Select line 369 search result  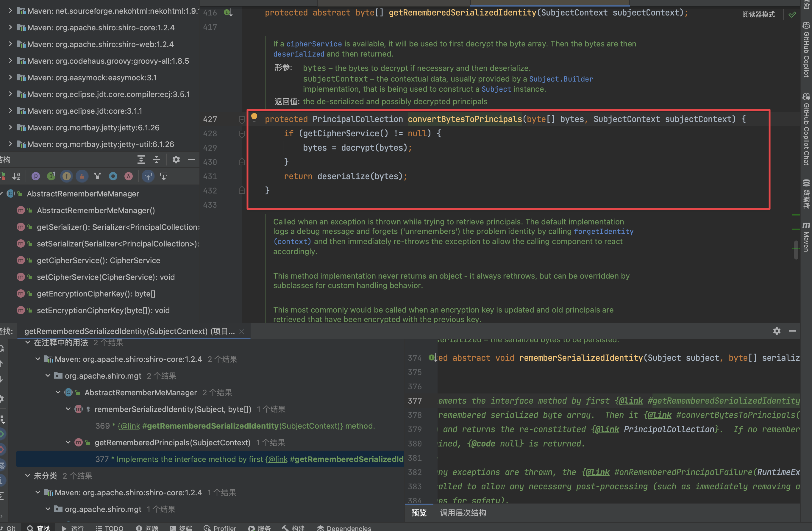tap(235, 426)
